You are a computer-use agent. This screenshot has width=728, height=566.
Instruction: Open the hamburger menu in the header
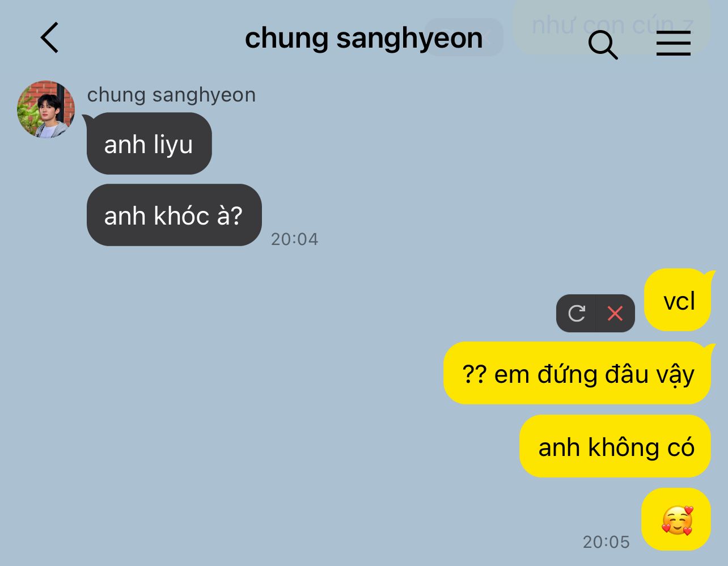[673, 43]
